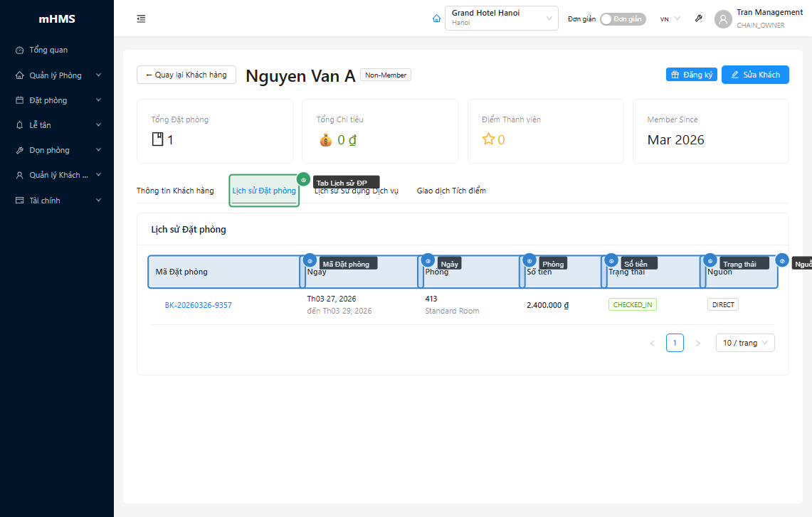This screenshot has height=517, width=812.
Task: Click the wrench icon near the profile
Action: point(698,18)
